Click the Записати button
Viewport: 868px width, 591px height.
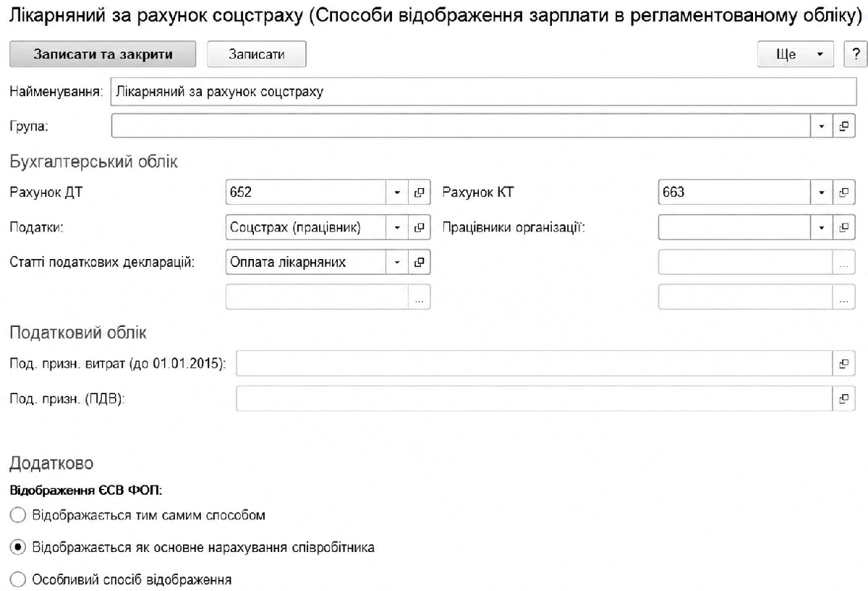coord(257,54)
